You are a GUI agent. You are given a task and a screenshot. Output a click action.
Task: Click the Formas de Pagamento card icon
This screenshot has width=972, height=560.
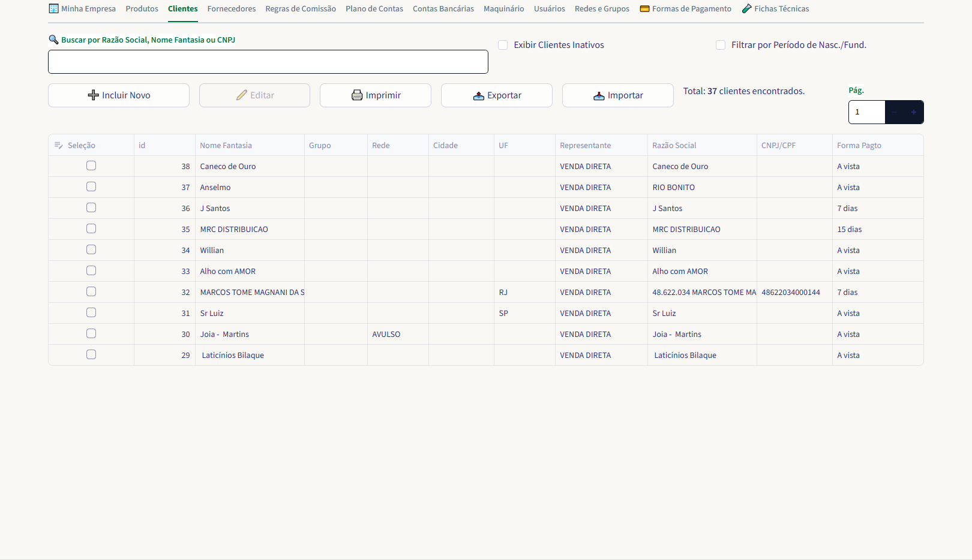click(645, 9)
